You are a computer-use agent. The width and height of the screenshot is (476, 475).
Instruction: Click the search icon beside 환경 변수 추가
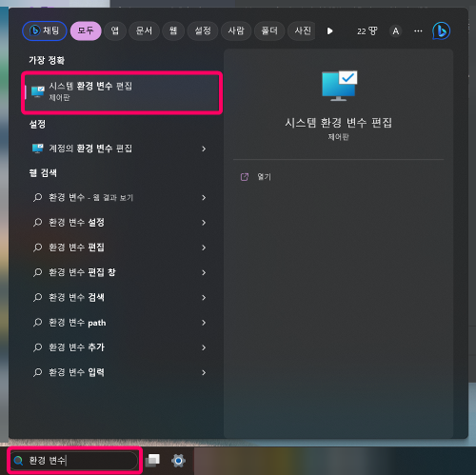point(37,347)
